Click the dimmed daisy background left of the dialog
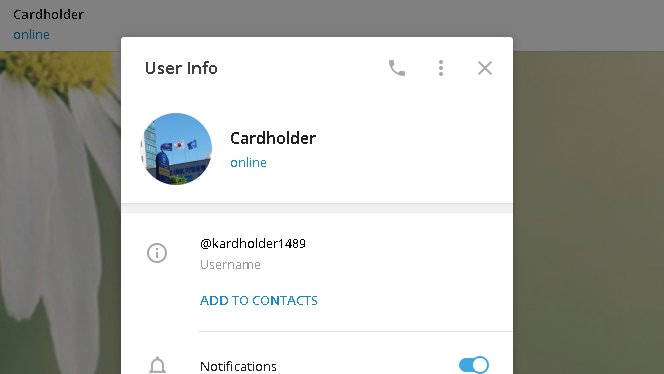The height and width of the screenshot is (374, 664). pyautogui.click(x=60, y=212)
